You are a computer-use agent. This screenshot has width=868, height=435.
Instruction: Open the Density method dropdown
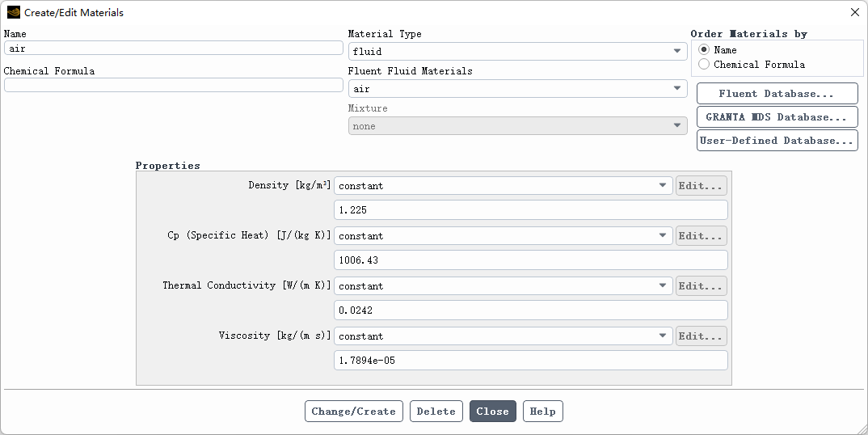coord(503,186)
